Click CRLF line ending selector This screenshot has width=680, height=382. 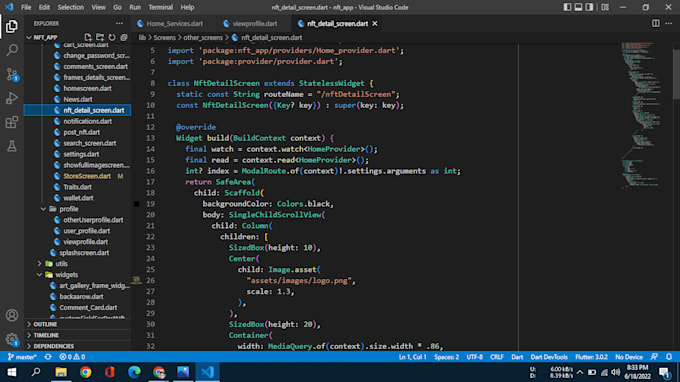[x=497, y=357]
